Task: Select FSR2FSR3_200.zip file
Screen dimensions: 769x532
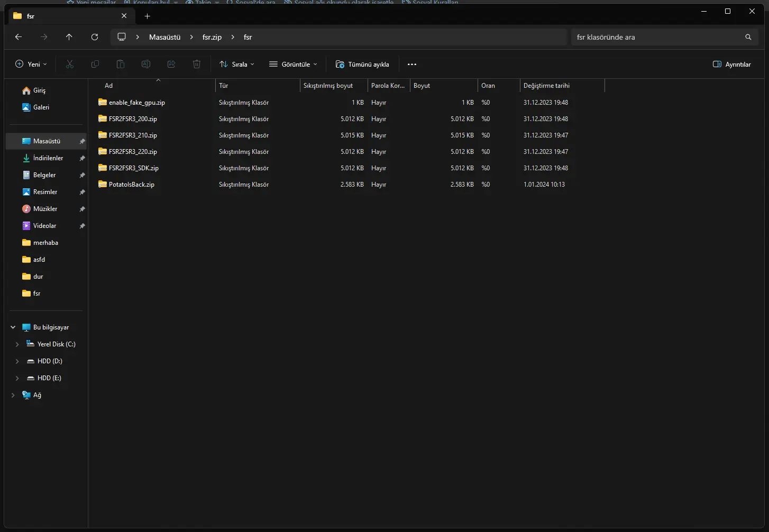Action: (x=127, y=119)
